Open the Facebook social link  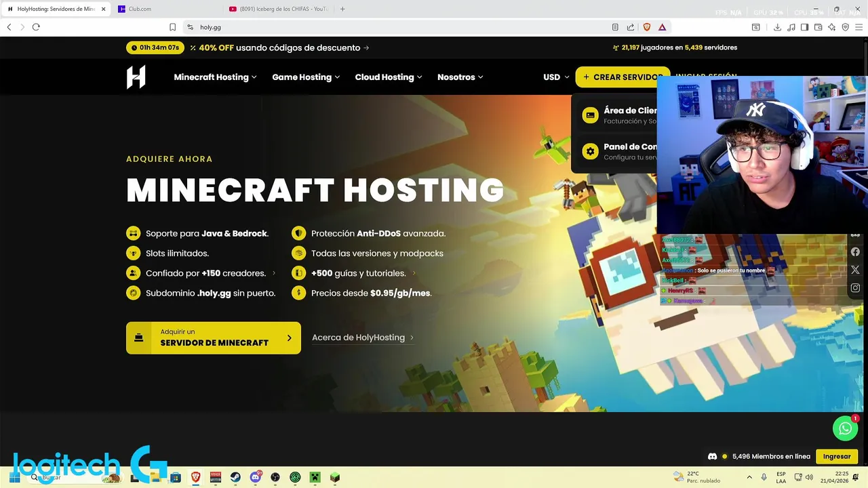tap(855, 251)
